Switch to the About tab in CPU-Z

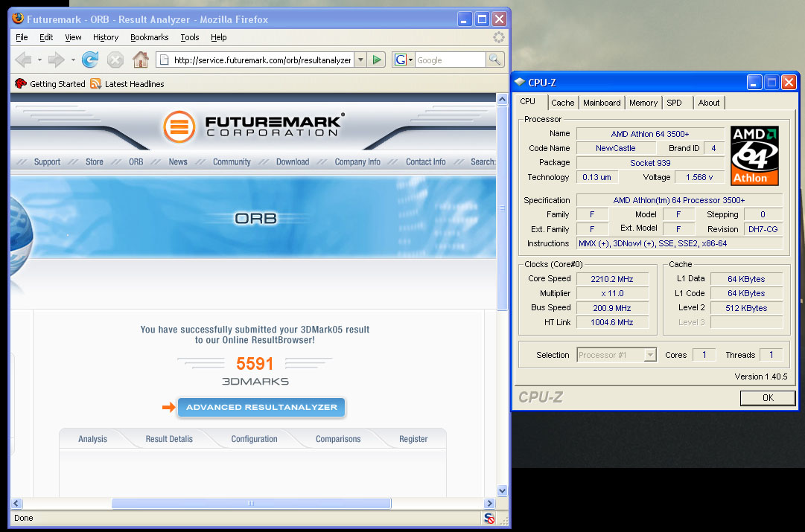coord(708,103)
